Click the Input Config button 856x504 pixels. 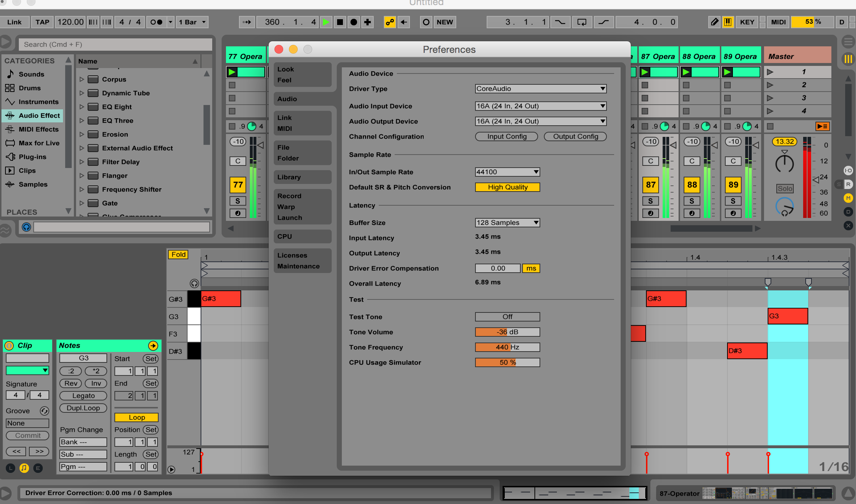506,136
